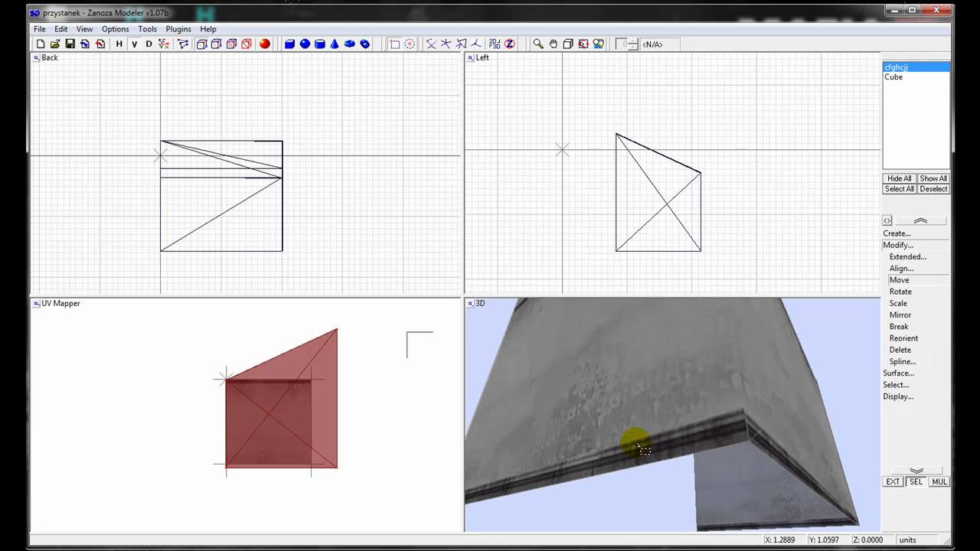Toggle the SEL mode button
The width and height of the screenshot is (980, 551).
pyautogui.click(x=916, y=481)
